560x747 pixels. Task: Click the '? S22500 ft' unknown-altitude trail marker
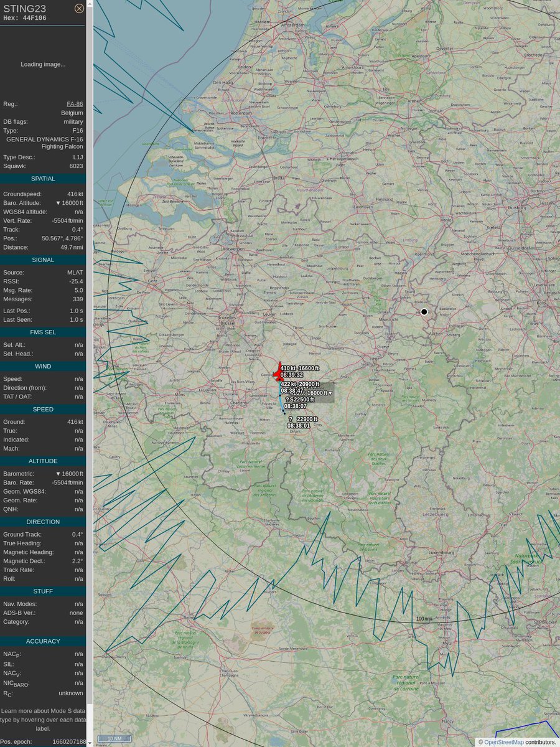pos(300,399)
